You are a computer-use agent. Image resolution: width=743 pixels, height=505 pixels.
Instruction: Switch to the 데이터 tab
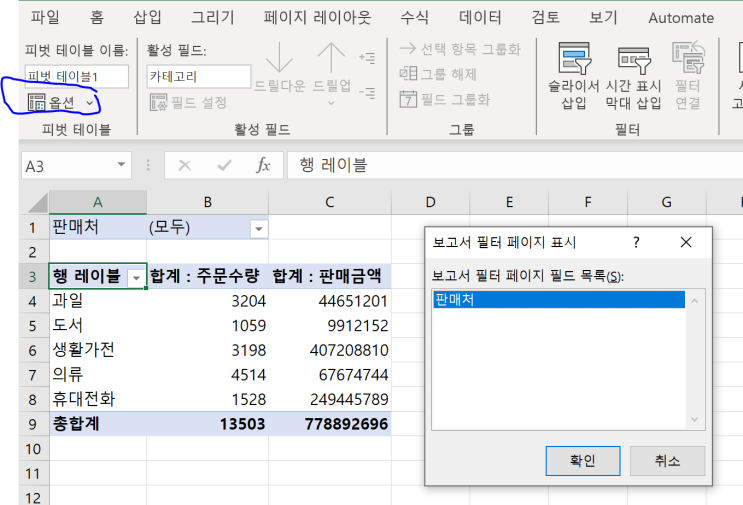[x=480, y=18]
